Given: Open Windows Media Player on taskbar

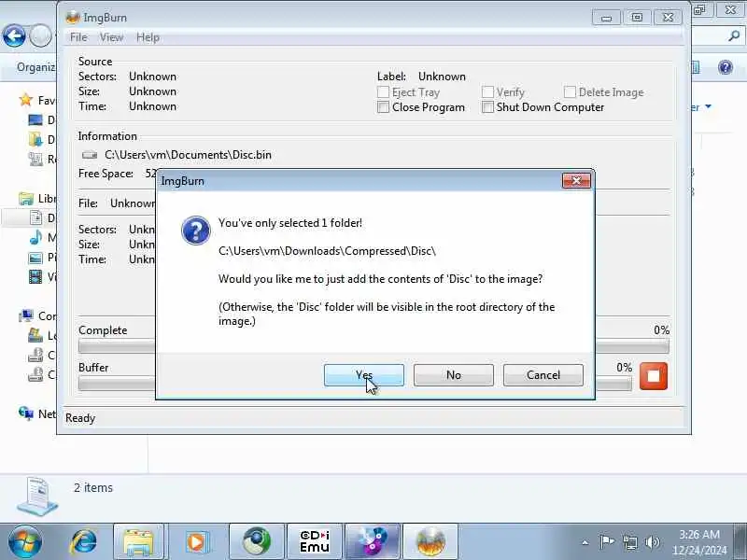Looking at the screenshot, I should tap(196, 542).
